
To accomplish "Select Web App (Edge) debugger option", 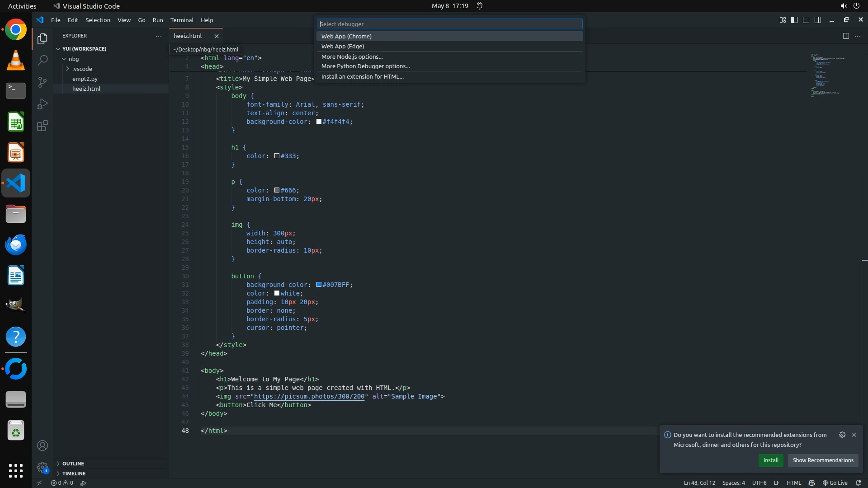I will [343, 47].
